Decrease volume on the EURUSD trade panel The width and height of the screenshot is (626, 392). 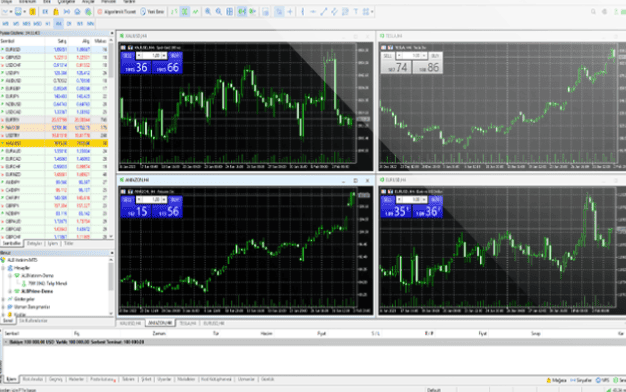pos(399,199)
